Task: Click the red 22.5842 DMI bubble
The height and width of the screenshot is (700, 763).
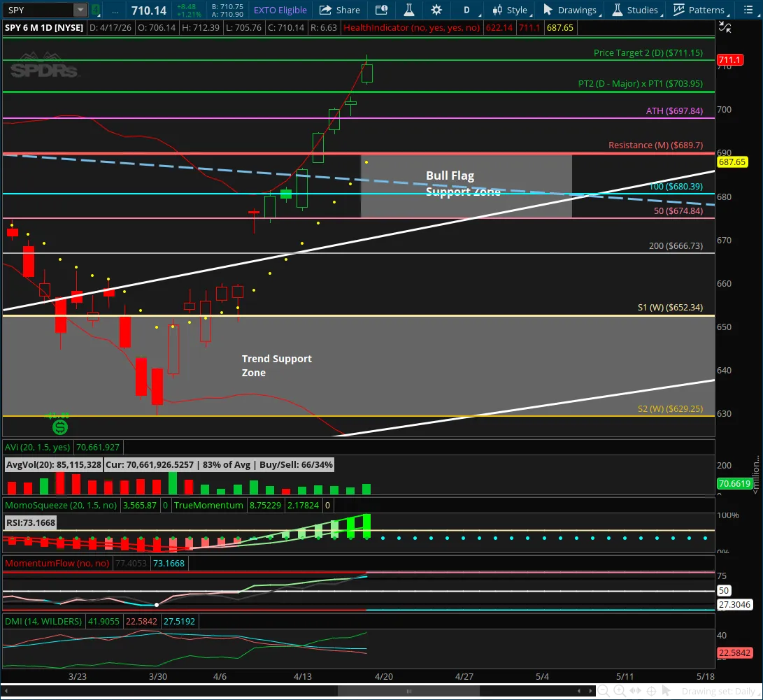Action: coord(735,653)
